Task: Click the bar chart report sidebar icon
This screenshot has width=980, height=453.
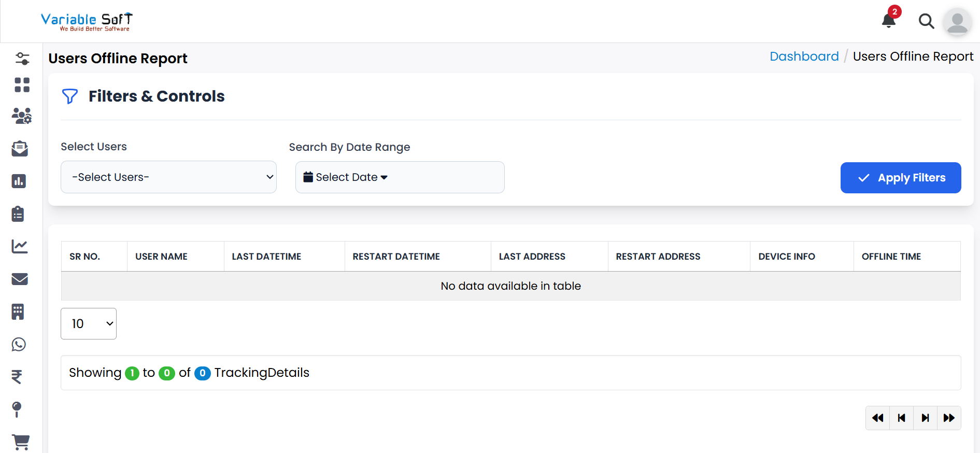Action: point(19,181)
